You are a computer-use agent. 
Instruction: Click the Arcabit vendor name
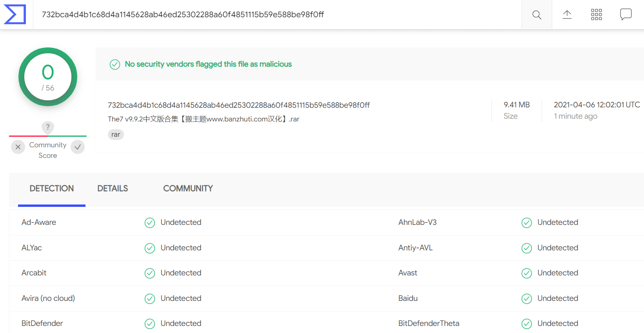(34, 273)
